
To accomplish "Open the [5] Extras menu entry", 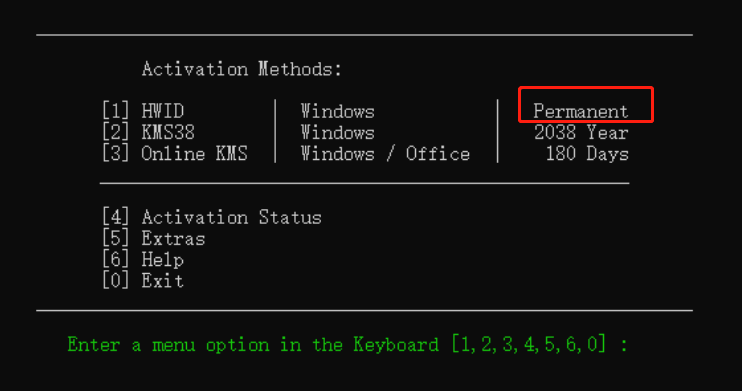I will pyautogui.click(x=154, y=239).
